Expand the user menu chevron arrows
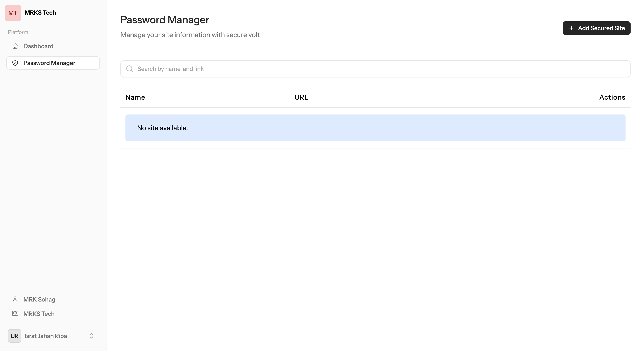This screenshot has width=644, height=351. pyautogui.click(x=91, y=336)
